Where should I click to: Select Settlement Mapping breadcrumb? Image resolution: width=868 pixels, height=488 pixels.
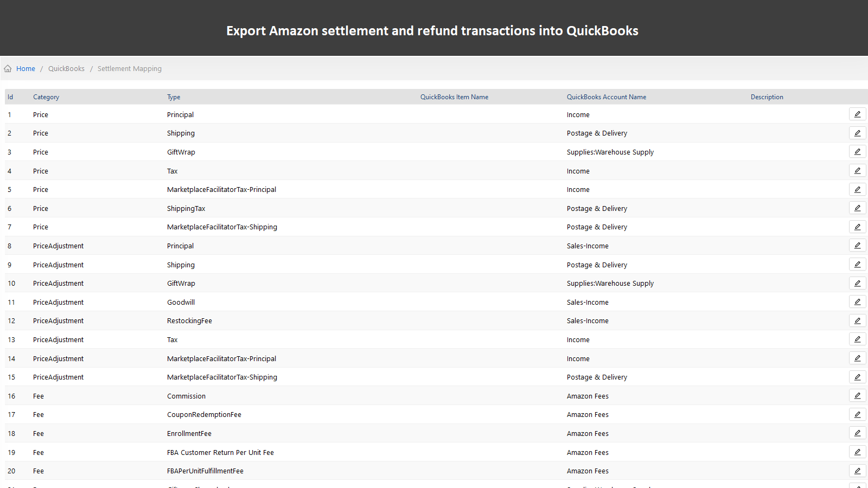click(130, 68)
